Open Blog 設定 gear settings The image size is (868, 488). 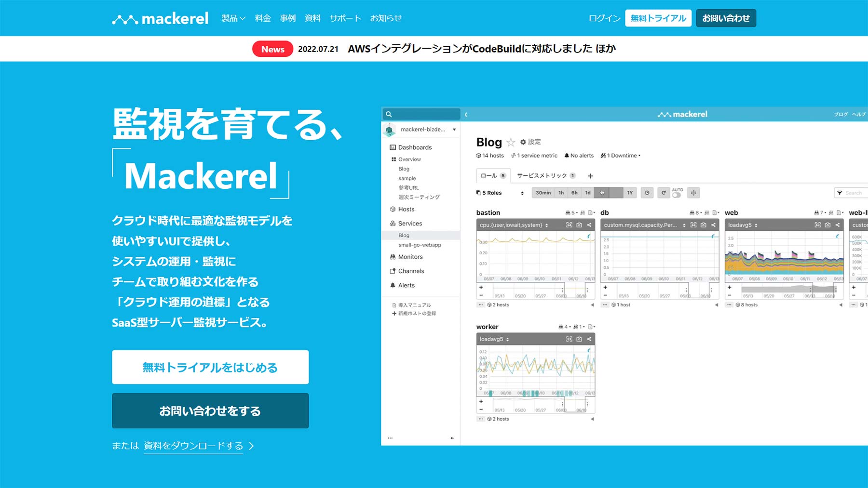530,142
